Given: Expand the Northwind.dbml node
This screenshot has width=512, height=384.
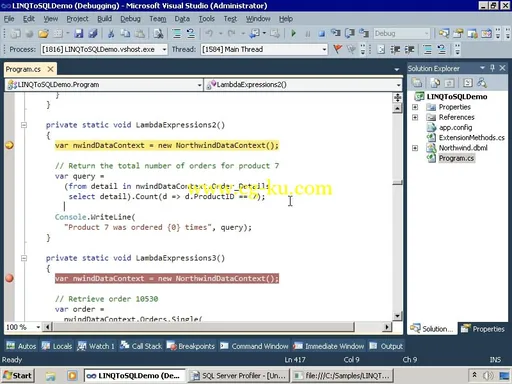Looking at the screenshot, I should coord(415,148).
